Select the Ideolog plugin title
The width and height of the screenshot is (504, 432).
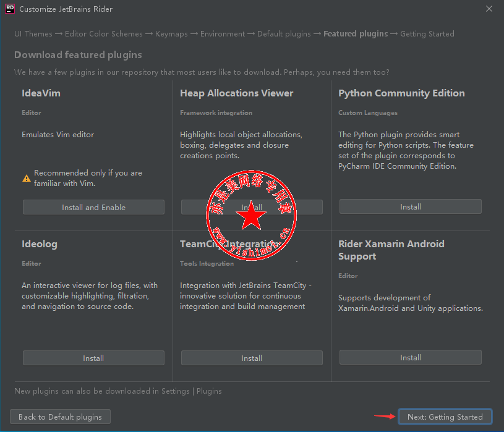(x=40, y=244)
